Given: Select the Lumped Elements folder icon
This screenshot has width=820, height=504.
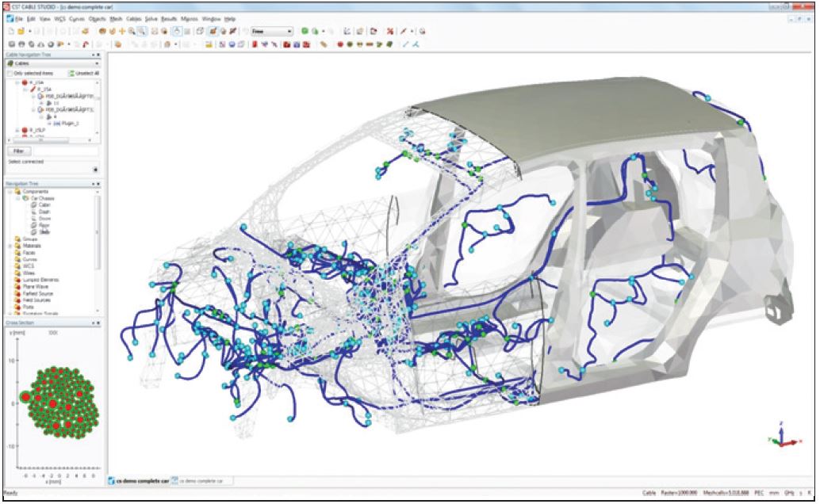Looking at the screenshot, I should coord(17,280).
